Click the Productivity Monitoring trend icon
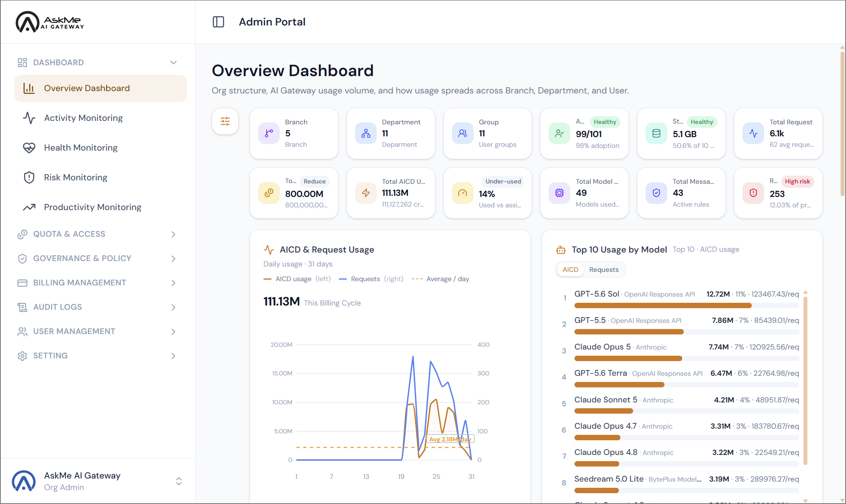The width and height of the screenshot is (846, 504). 29,207
